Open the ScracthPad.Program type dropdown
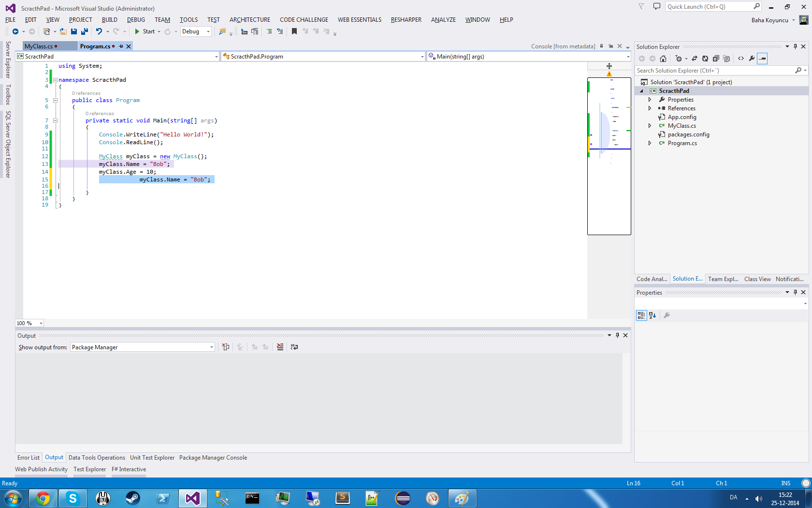Viewport: 812px width, 508px height. pos(323,57)
